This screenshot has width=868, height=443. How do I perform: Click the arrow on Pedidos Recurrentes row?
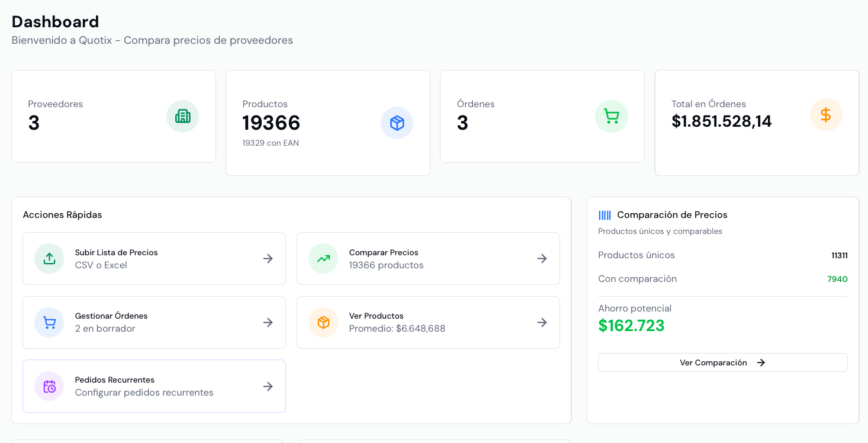pyautogui.click(x=268, y=386)
